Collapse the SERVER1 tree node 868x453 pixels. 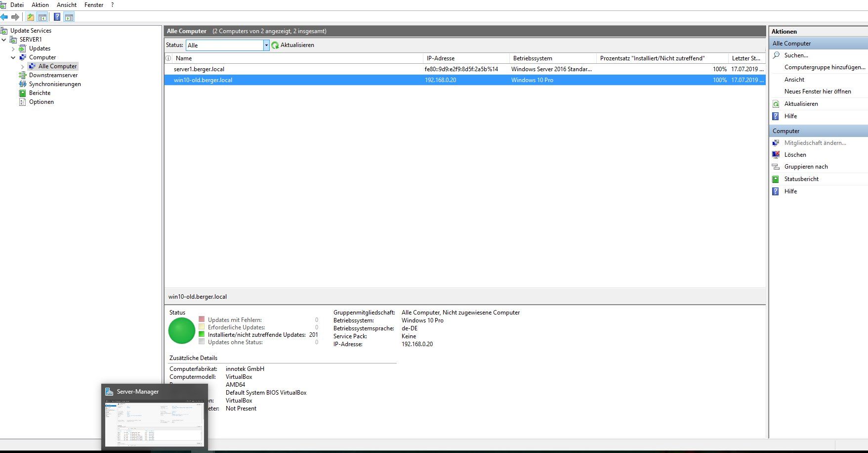[x=4, y=40]
